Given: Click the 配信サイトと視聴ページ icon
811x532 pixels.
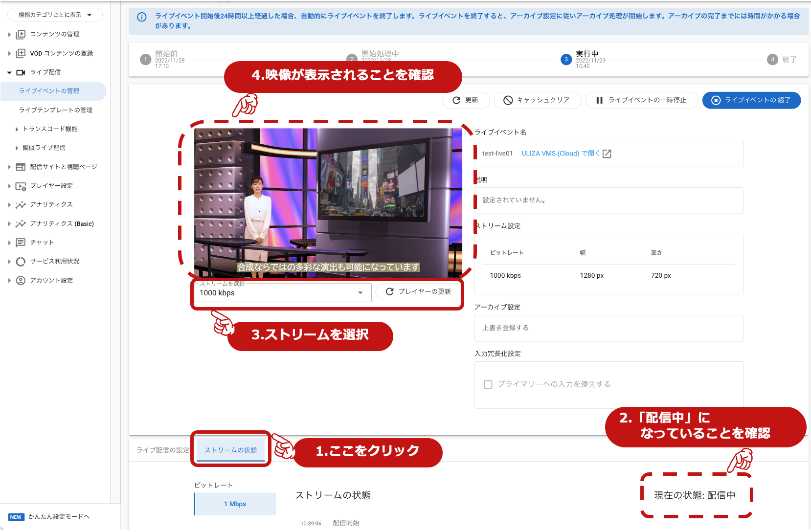Looking at the screenshot, I should pyautogui.click(x=21, y=167).
